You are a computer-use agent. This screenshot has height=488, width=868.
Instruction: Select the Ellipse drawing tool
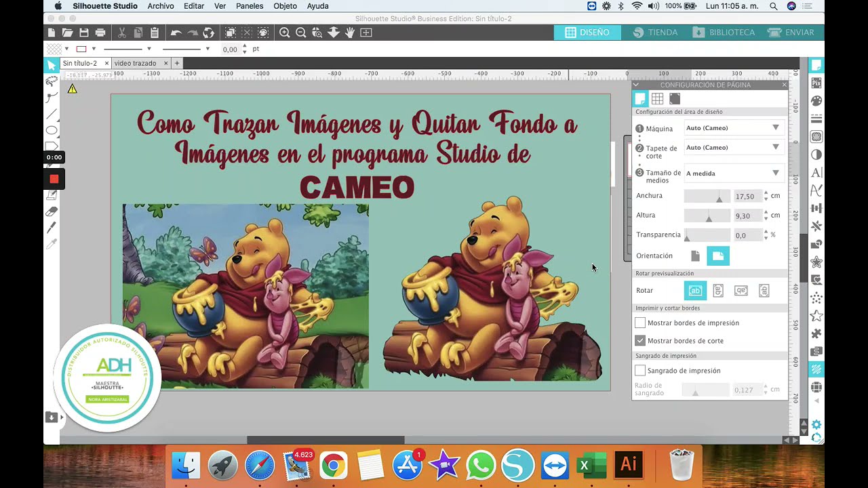(x=52, y=130)
